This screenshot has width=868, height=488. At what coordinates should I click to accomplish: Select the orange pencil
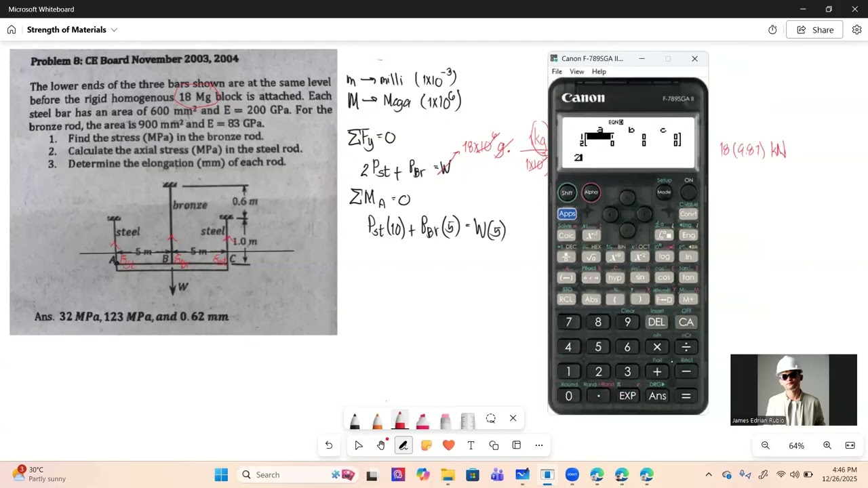pyautogui.click(x=377, y=421)
